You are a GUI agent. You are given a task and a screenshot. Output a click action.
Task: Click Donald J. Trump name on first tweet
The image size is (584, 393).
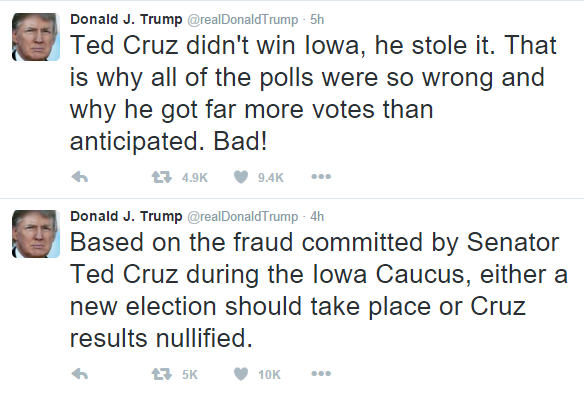pyautogui.click(x=126, y=19)
